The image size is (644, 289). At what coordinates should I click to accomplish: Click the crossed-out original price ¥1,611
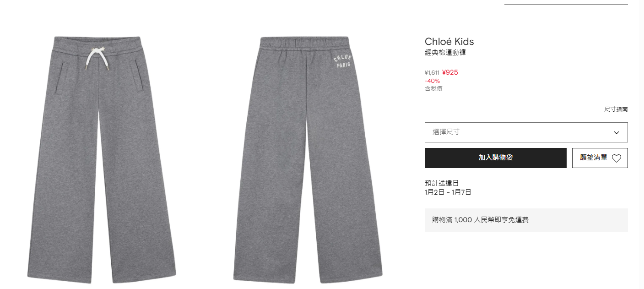432,72
